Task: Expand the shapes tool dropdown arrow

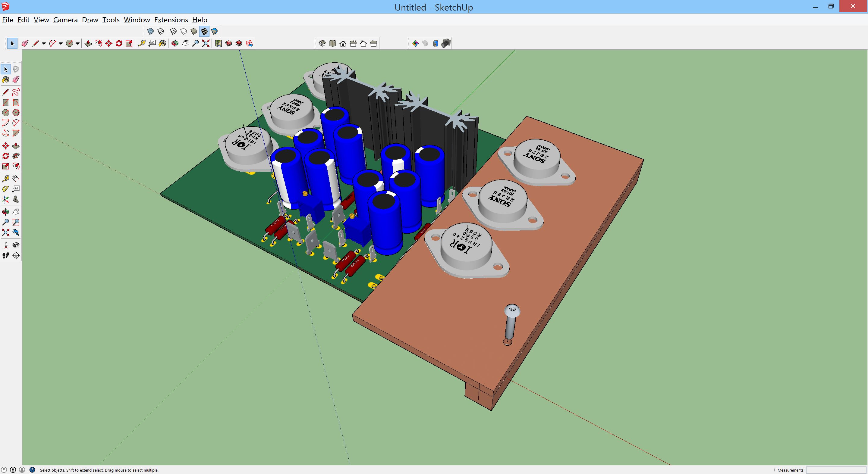Action: click(x=77, y=43)
